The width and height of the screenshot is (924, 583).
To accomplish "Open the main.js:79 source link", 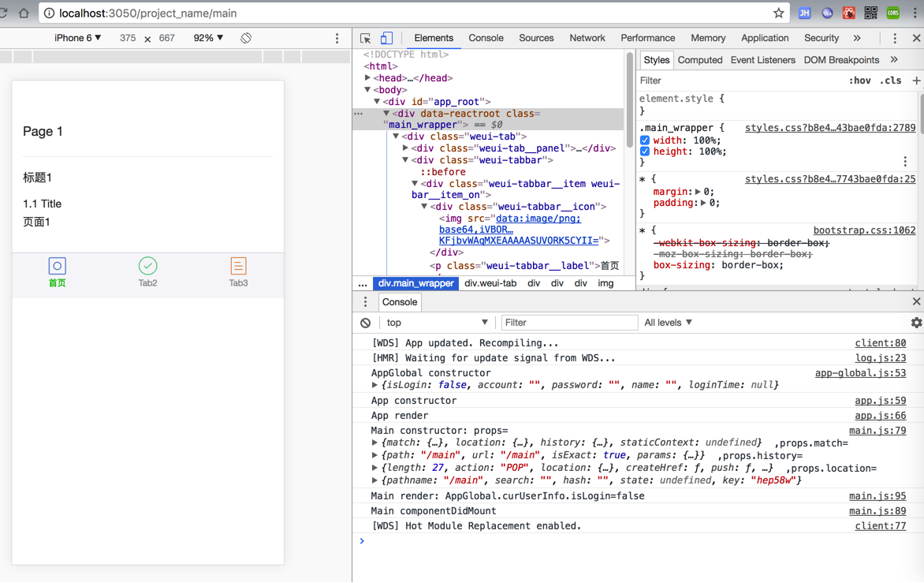I will tap(877, 431).
